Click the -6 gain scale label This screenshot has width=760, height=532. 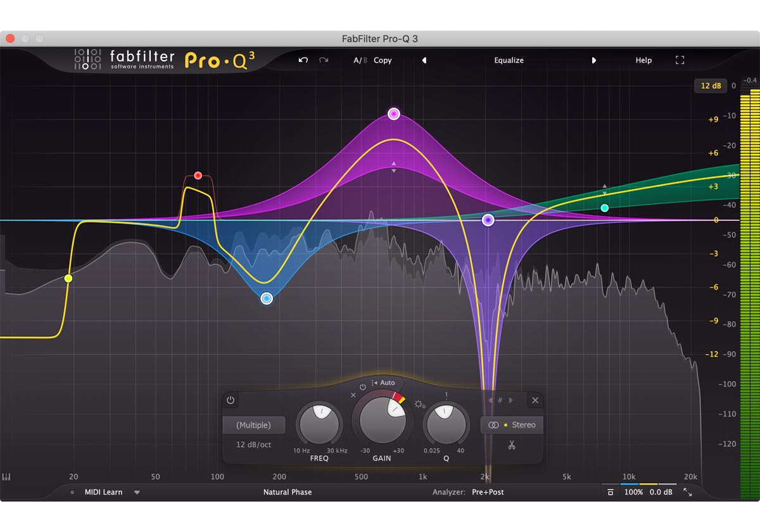pyautogui.click(x=714, y=288)
